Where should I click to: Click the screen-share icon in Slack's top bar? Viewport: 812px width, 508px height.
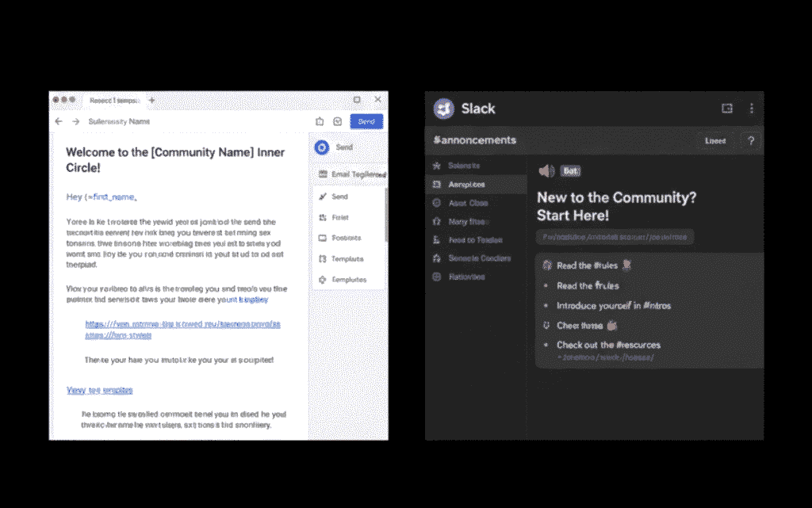[726, 108]
